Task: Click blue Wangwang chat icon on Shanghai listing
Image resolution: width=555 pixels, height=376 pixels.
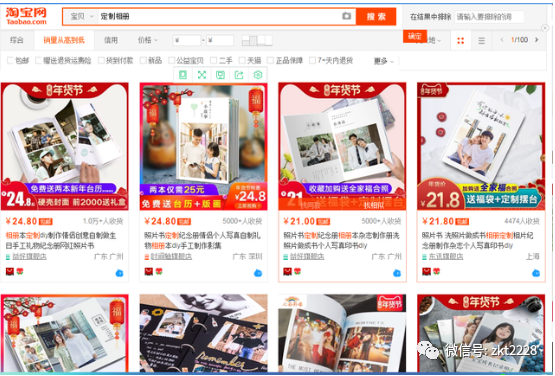Action: point(536,273)
